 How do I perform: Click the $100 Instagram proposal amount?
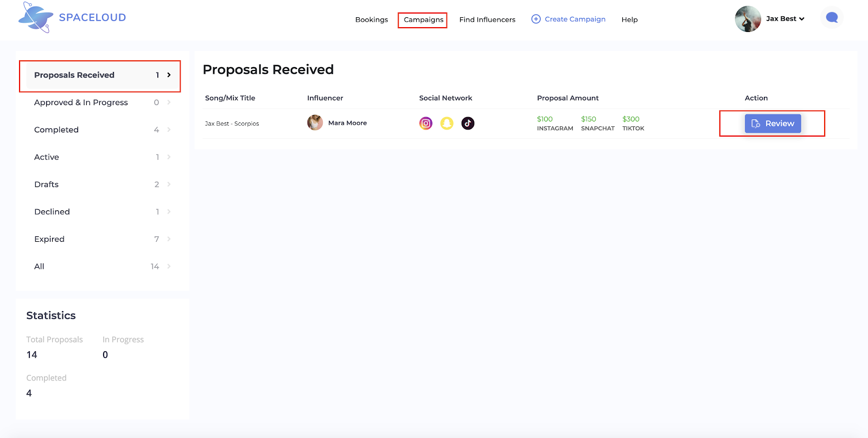(x=545, y=119)
